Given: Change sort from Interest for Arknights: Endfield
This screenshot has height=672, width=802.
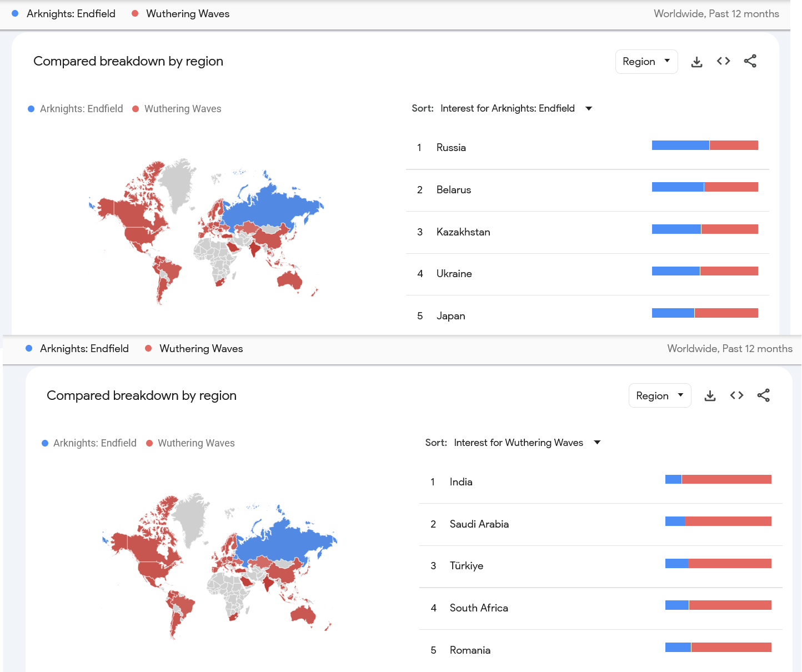Looking at the screenshot, I should coord(516,108).
